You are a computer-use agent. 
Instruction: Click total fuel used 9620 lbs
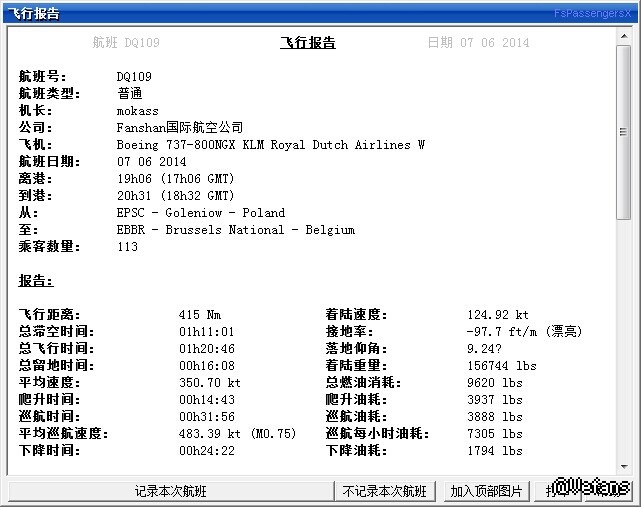click(495, 383)
